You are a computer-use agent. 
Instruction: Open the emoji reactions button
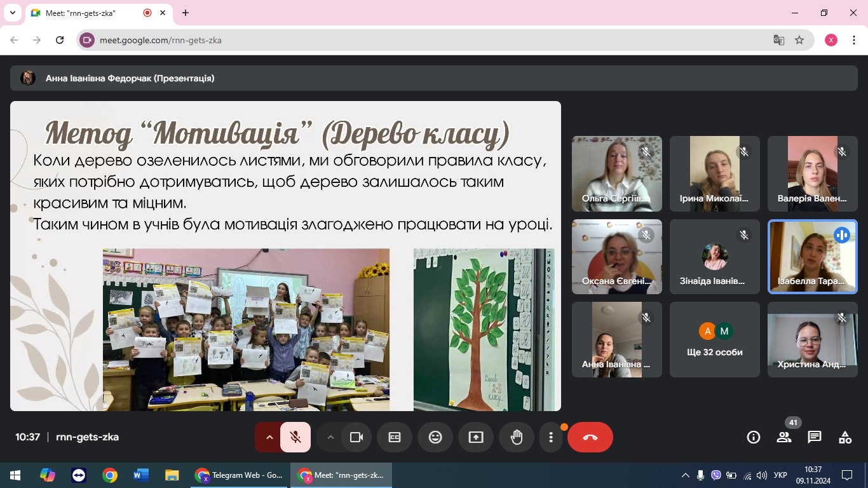435,437
